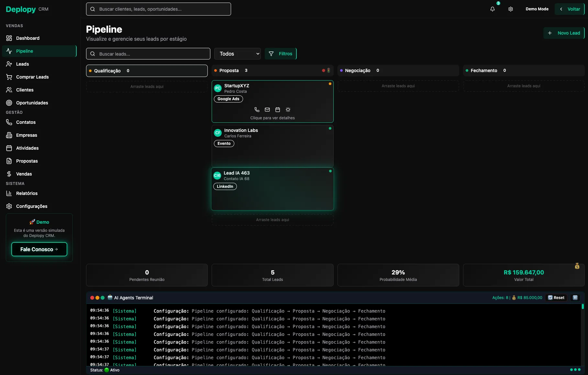Click the 'Carlos Ferreira' contact name

(238, 136)
